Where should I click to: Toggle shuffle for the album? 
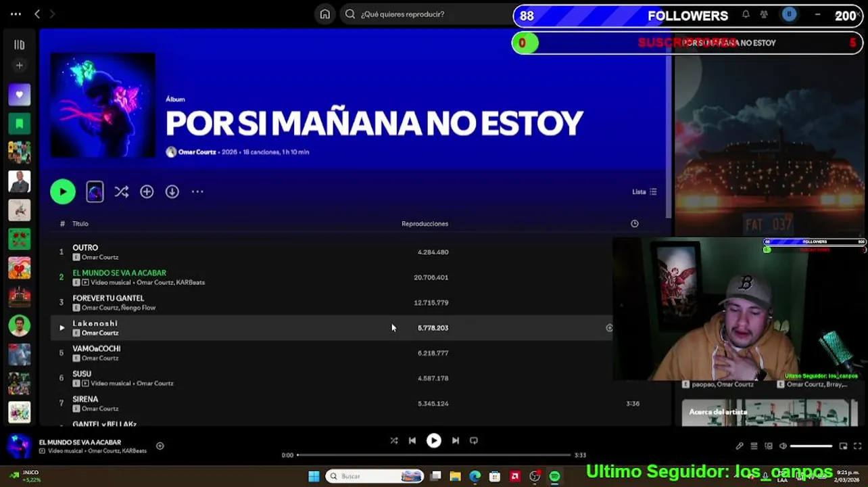pos(121,192)
